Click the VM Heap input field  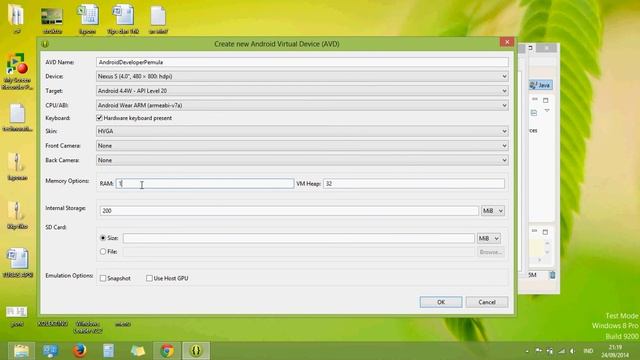click(414, 184)
